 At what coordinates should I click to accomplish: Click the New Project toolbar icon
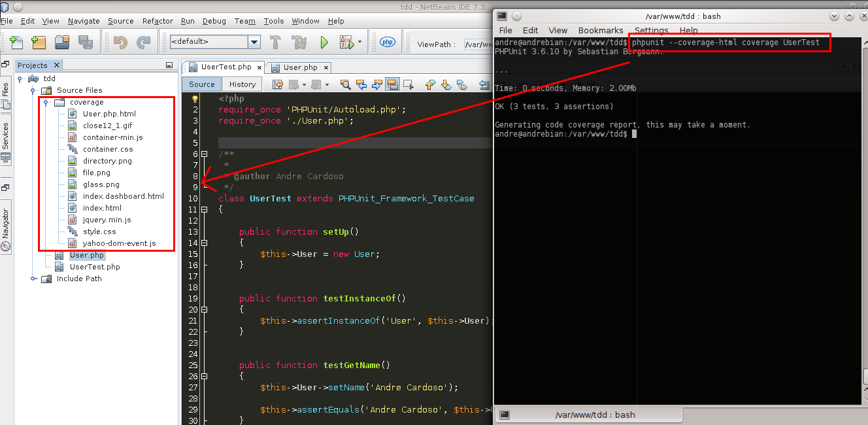click(x=39, y=42)
